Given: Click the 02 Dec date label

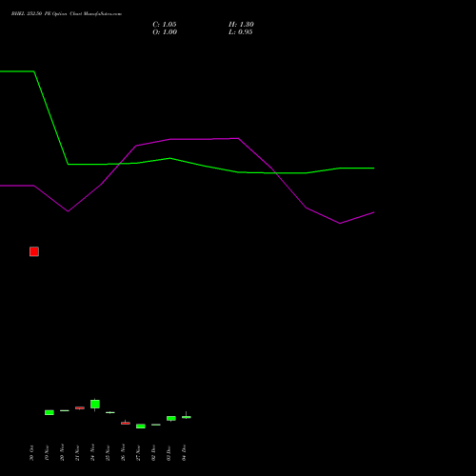Looking at the screenshot, I should pos(153,453).
